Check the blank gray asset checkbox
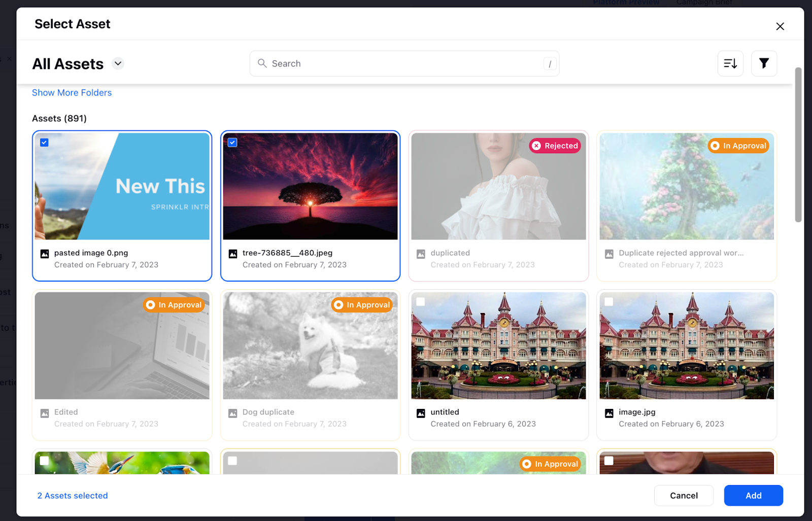 coord(232,461)
